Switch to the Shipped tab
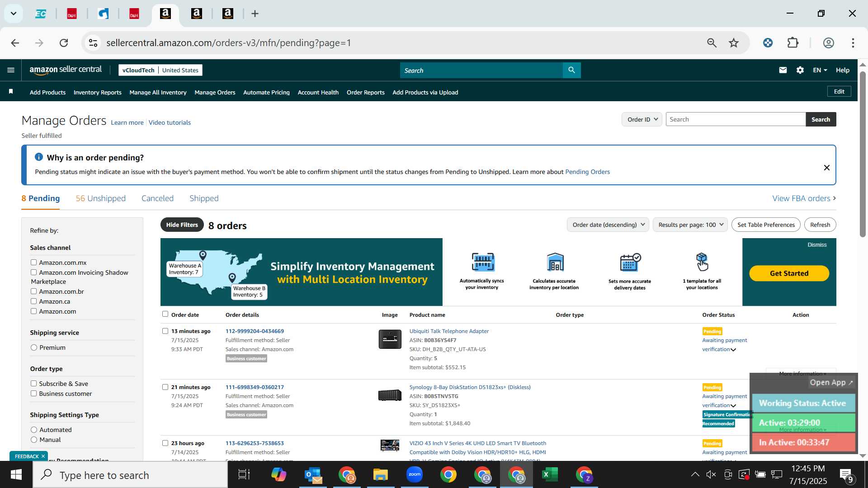The height and width of the screenshot is (488, 868). (x=204, y=198)
